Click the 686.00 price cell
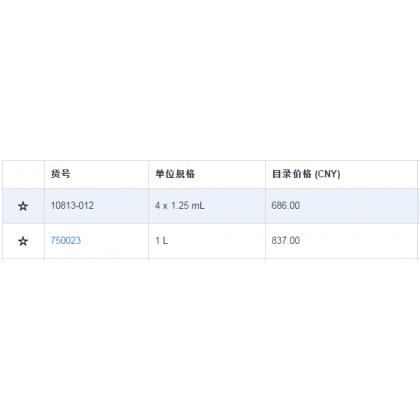420x420 pixels. (x=341, y=206)
